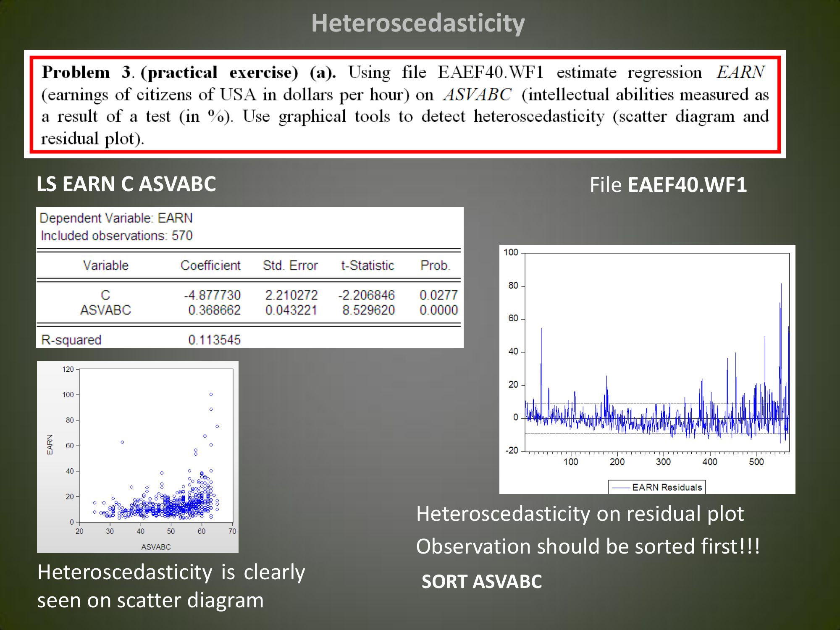
Task: Click the regression output table image
Action: click(x=249, y=277)
